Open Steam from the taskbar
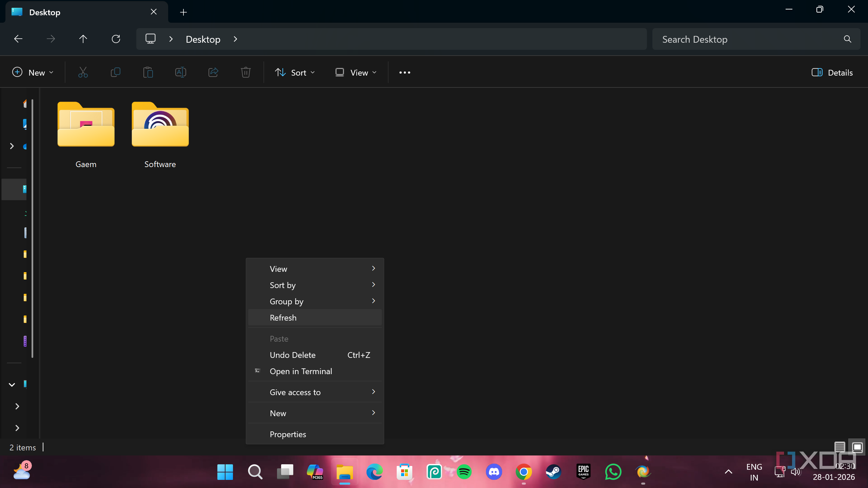868x488 pixels. [x=554, y=472]
